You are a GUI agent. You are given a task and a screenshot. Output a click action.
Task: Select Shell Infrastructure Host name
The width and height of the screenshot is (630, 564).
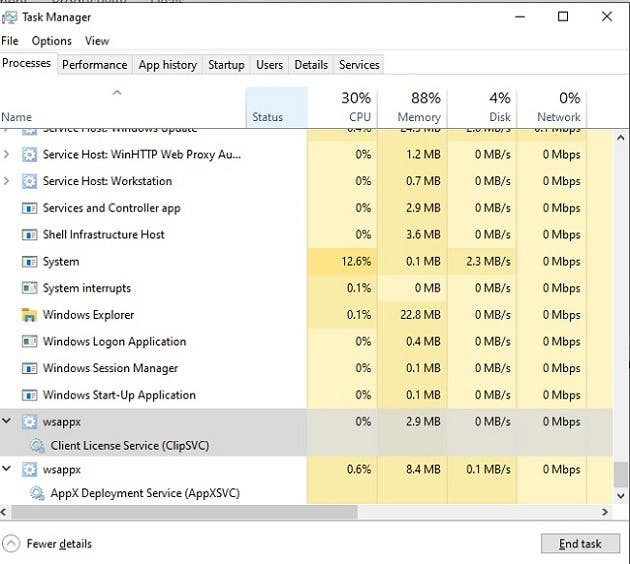coord(104,235)
